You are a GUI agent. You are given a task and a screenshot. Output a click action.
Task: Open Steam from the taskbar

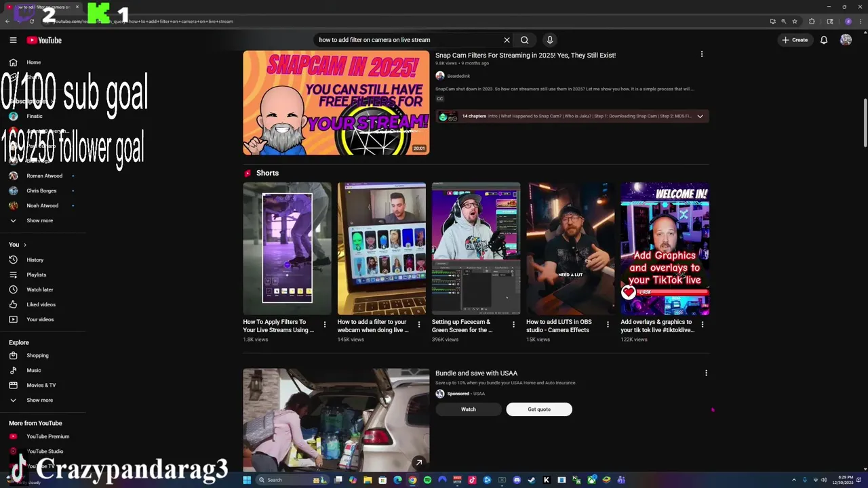tap(532, 480)
